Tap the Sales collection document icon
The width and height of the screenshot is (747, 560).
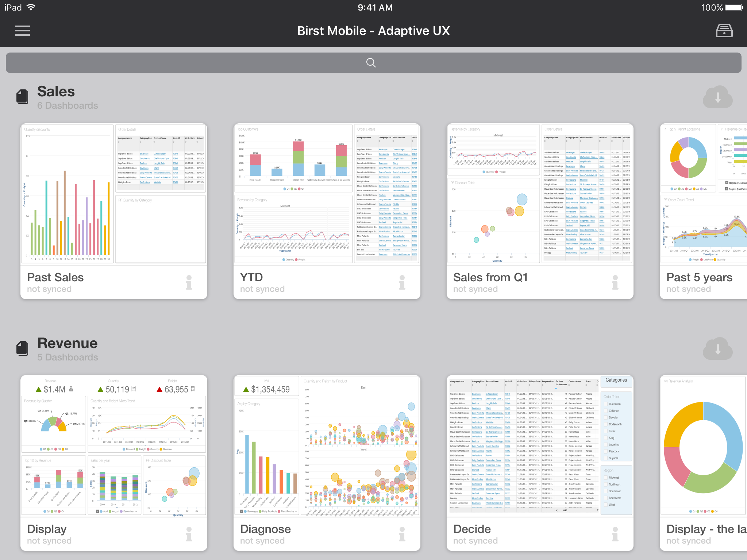pyautogui.click(x=22, y=97)
